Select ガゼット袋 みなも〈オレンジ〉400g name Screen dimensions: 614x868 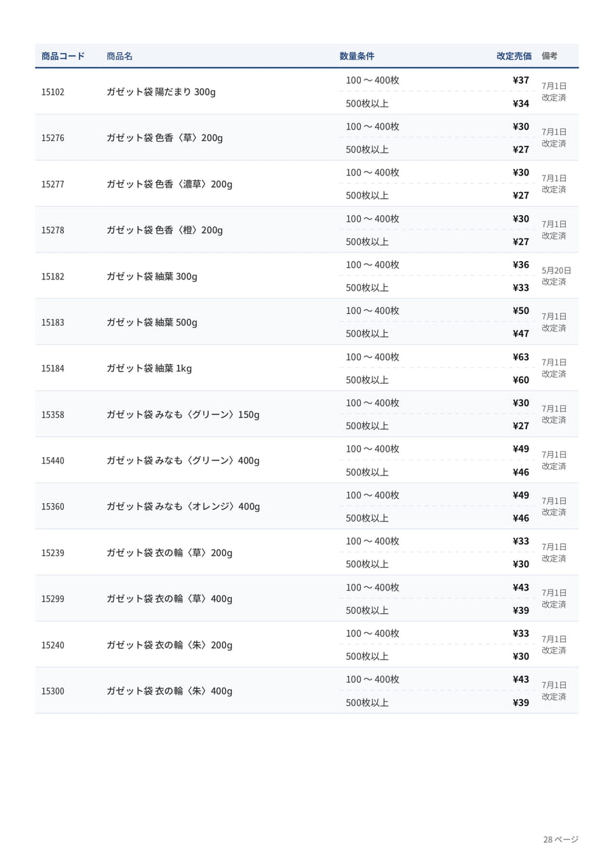[183, 507]
